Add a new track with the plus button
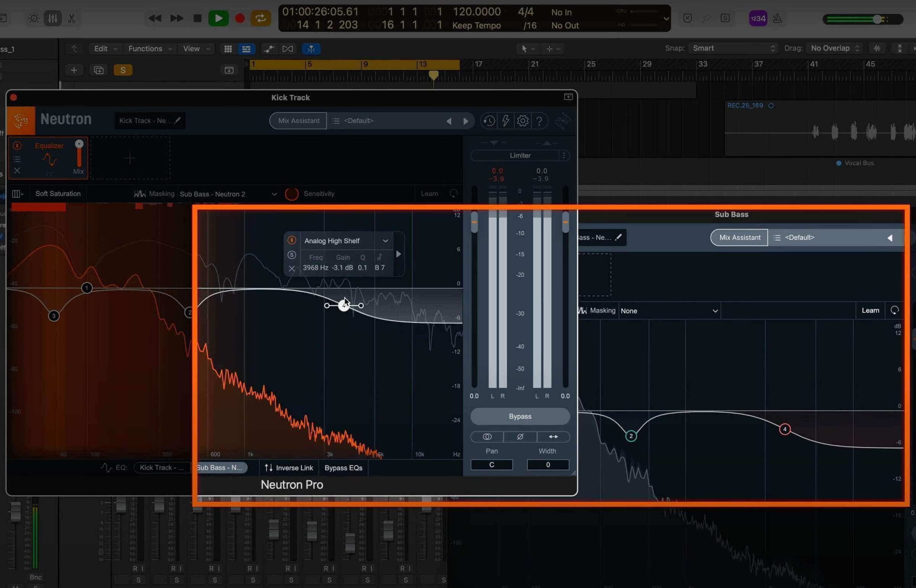This screenshot has width=916, height=588. coord(74,70)
